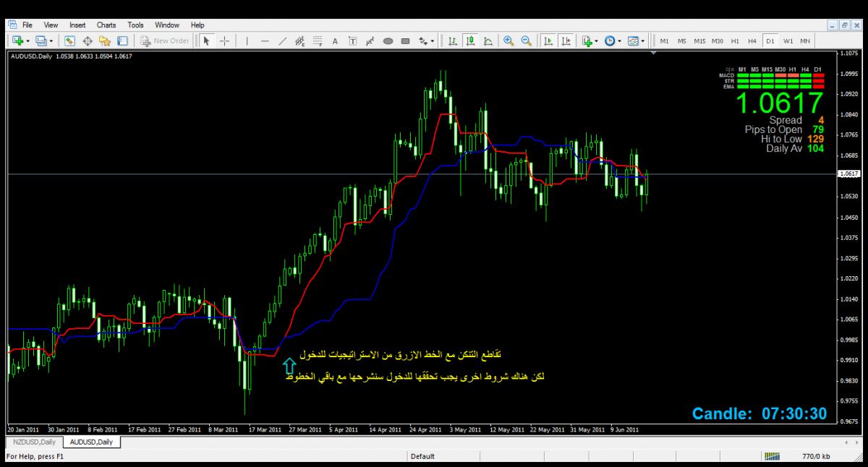Toggle the Auto Scroll chart button
Screen dimensions: 868x467
pos(548,41)
